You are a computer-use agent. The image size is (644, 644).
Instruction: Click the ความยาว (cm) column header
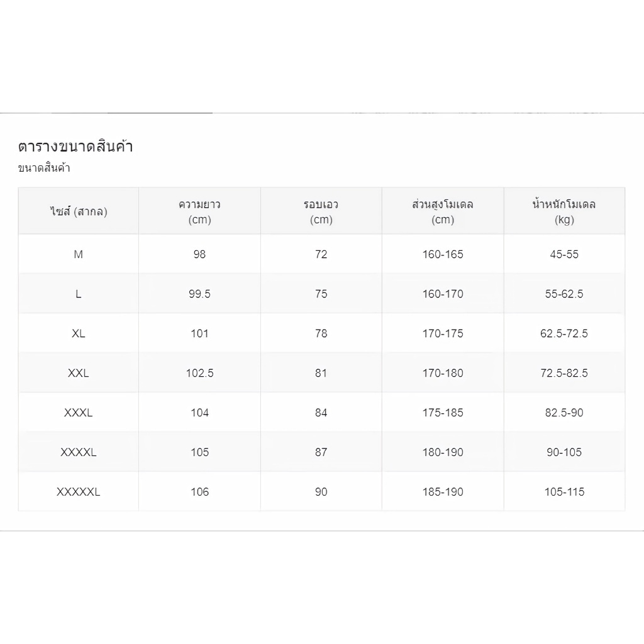(x=199, y=211)
